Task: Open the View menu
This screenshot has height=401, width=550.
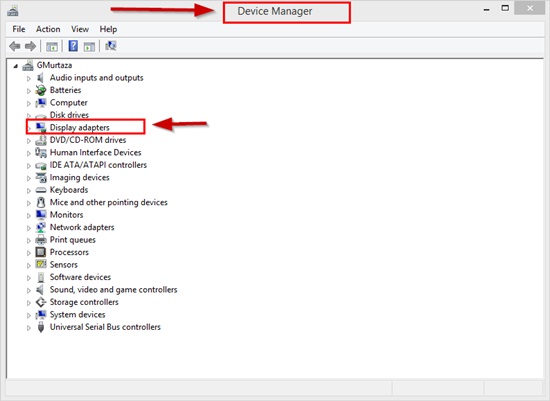Action: [80, 29]
